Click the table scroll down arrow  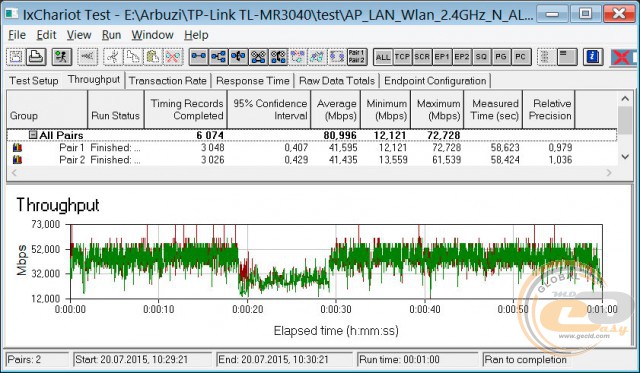pyautogui.click(x=625, y=157)
